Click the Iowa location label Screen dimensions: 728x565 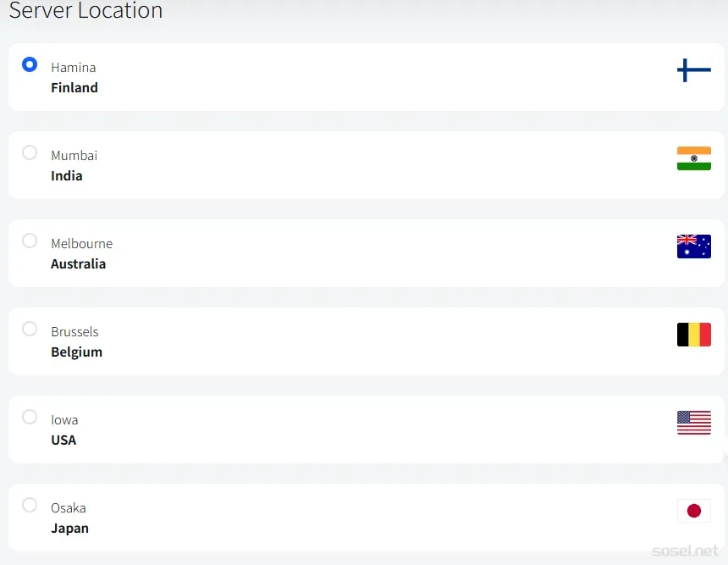tap(64, 420)
